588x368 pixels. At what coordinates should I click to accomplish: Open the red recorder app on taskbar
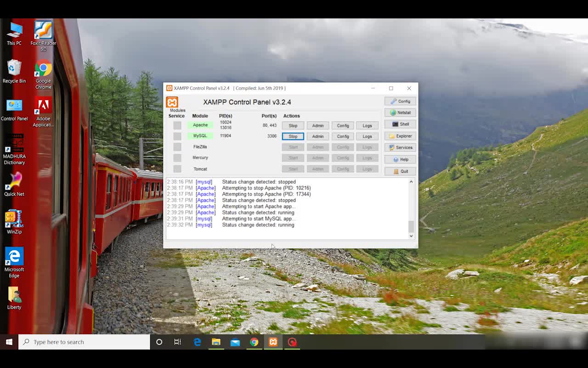[x=292, y=342]
